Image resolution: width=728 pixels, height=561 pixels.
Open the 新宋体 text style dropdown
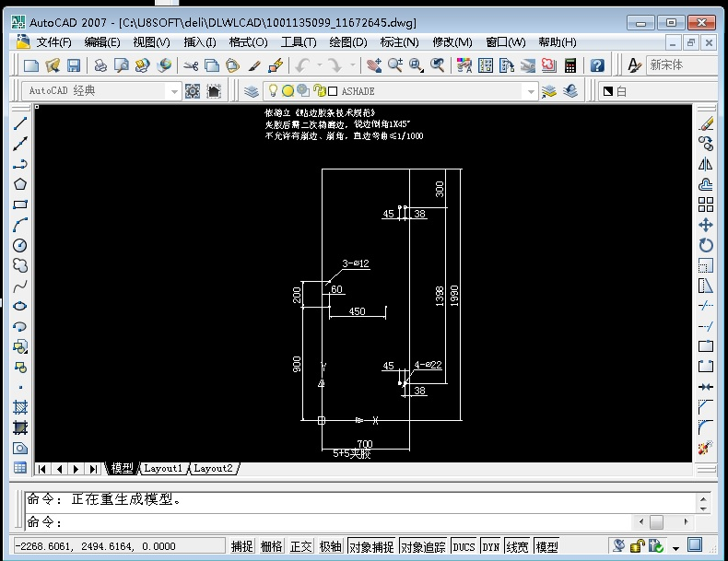coord(682,65)
